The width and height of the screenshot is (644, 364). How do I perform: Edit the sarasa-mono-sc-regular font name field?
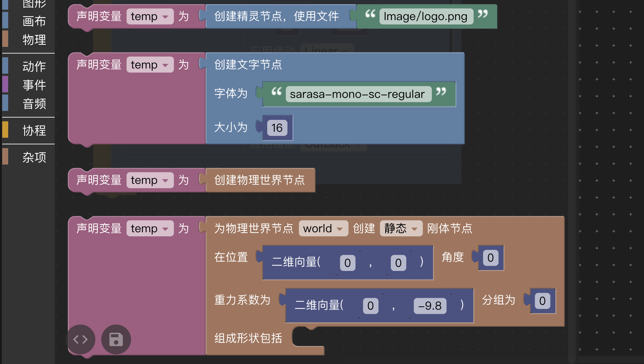tap(357, 94)
